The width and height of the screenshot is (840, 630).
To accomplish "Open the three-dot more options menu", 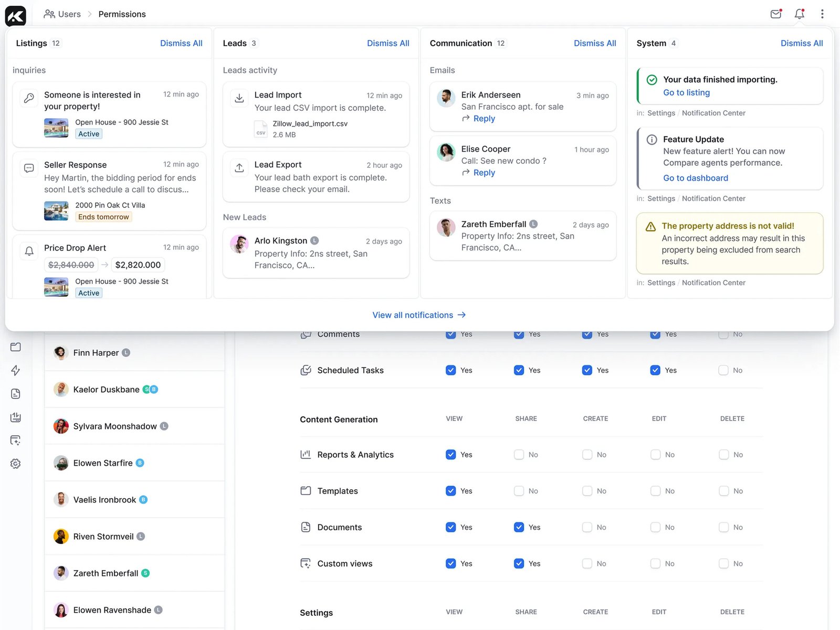I will click(x=822, y=14).
